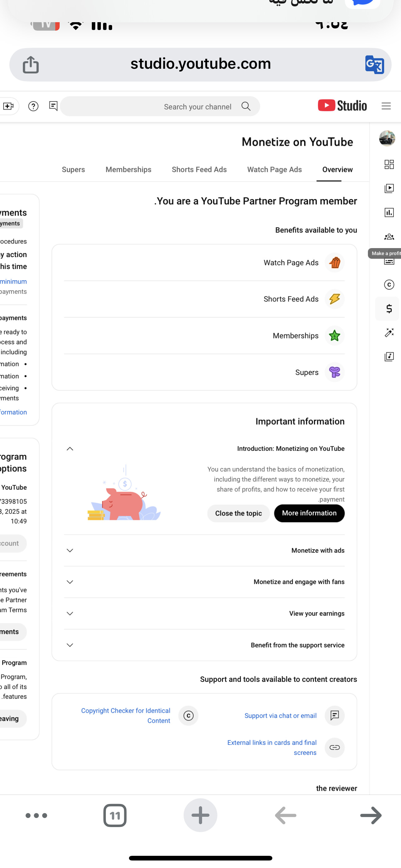Open the Earn dollar sign sidebar icon
Viewport: 401px width, 868px height.
pyautogui.click(x=389, y=308)
